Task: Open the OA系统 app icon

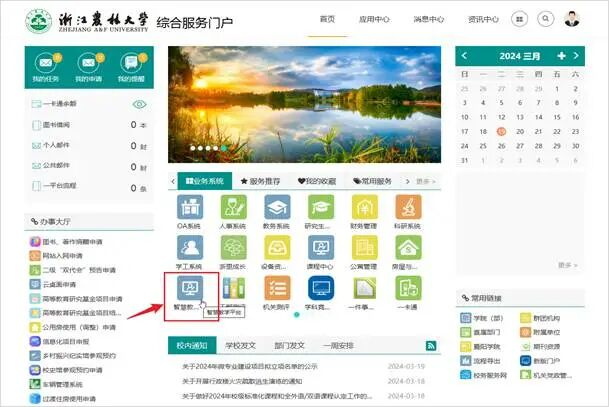Action: [189, 207]
